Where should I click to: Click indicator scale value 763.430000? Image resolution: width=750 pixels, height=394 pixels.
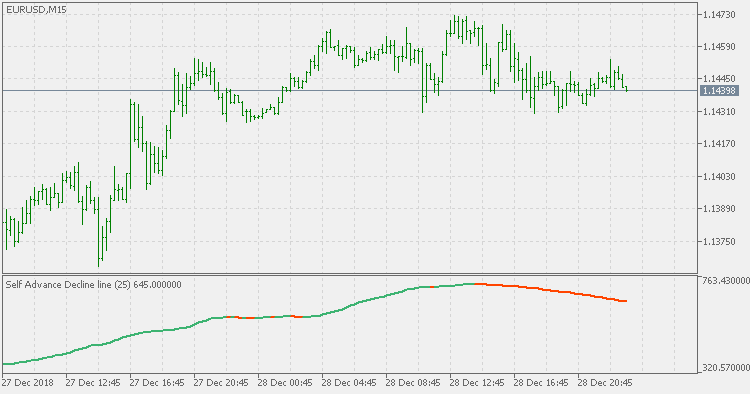(726, 280)
